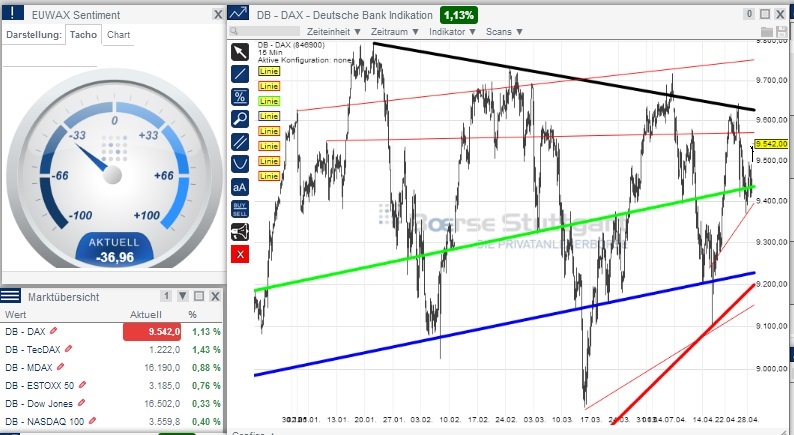Switch to the Chart view tab
794x435 pixels.
[x=118, y=34]
